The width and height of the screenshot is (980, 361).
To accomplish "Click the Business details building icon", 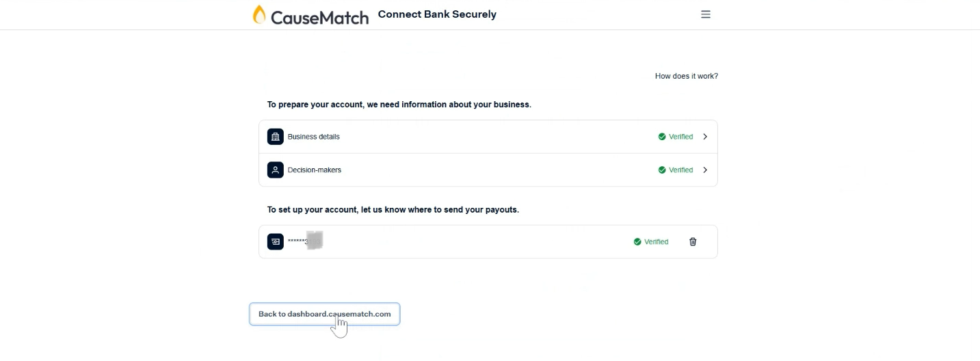I will 276,137.
